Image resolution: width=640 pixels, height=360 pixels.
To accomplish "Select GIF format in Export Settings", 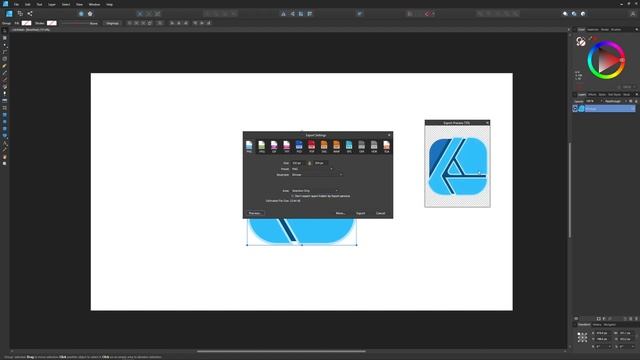I will pyautogui.click(x=274, y=146).
